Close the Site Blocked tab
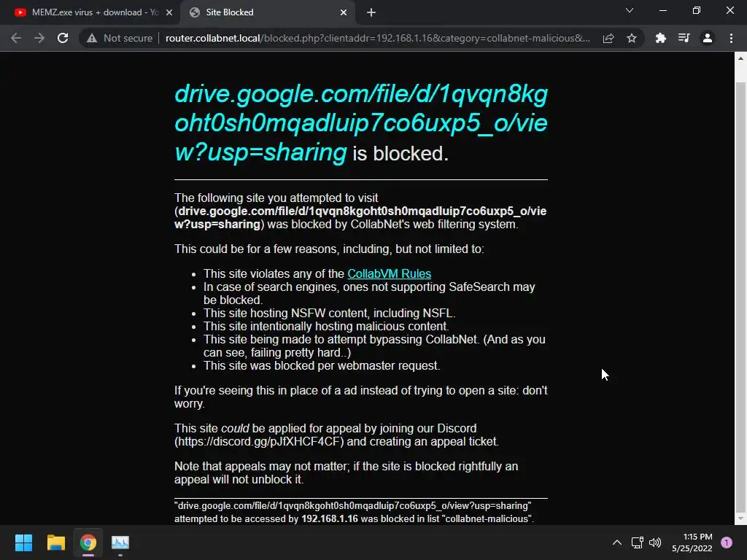Image resolution: width=747 pixels, height=560 pixels. [344, 12]
